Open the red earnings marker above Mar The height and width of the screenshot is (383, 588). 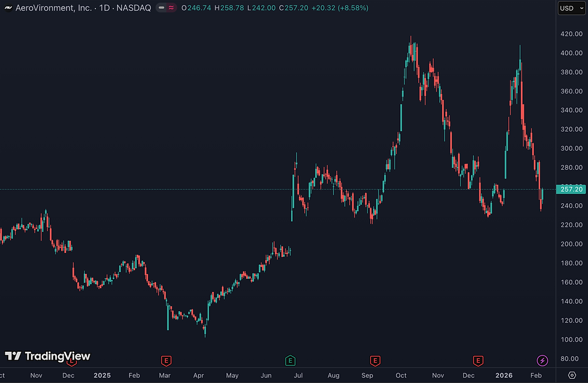166,361
